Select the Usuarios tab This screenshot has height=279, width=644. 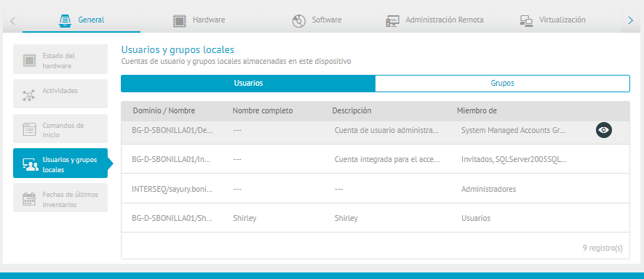248,84
